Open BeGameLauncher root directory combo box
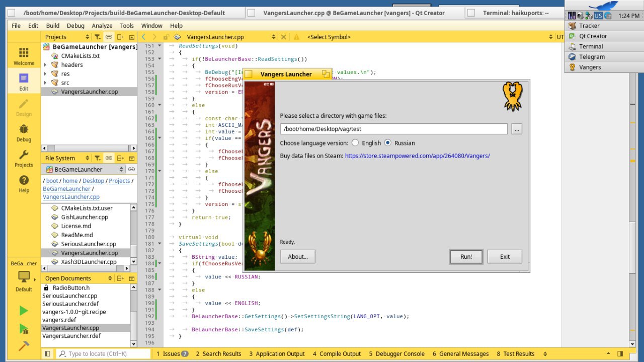The image size is (644, 362). (x=84, y=169)
